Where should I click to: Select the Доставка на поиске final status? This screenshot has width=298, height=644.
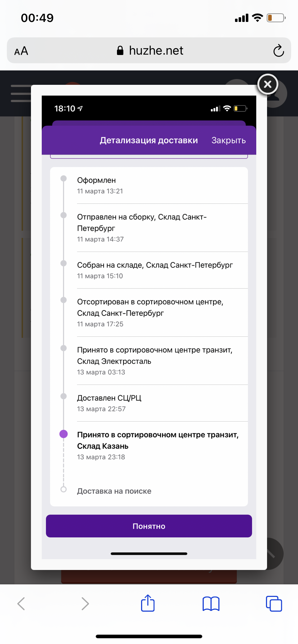pyautogui.click(x=114, y=491)
